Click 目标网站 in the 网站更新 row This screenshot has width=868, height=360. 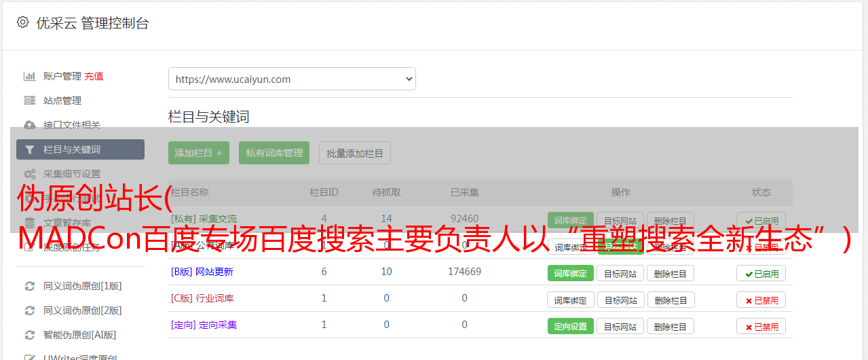click(620, 273)
